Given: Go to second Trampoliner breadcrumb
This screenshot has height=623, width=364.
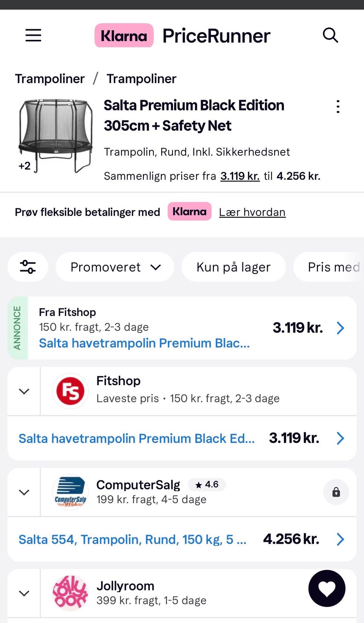Looking at the screenshot, I should pyautogui.click(x=141, y=79).
